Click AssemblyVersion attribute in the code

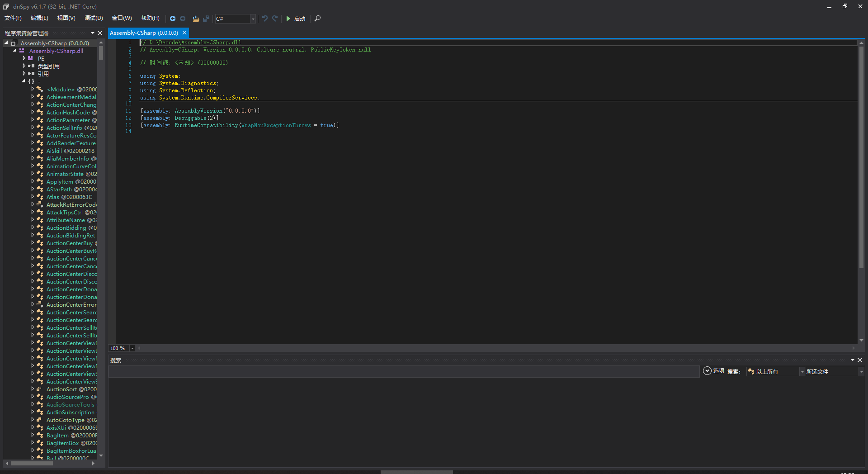click(198, 111)
